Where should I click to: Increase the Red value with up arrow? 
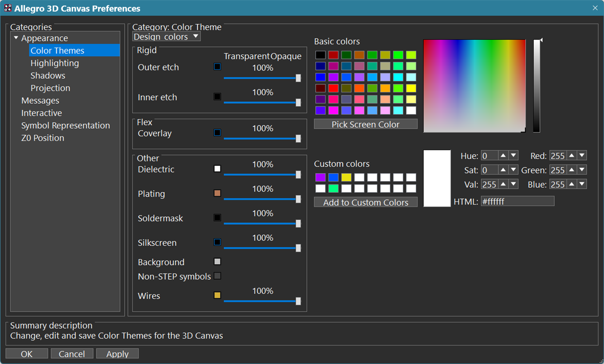point(572,156)
